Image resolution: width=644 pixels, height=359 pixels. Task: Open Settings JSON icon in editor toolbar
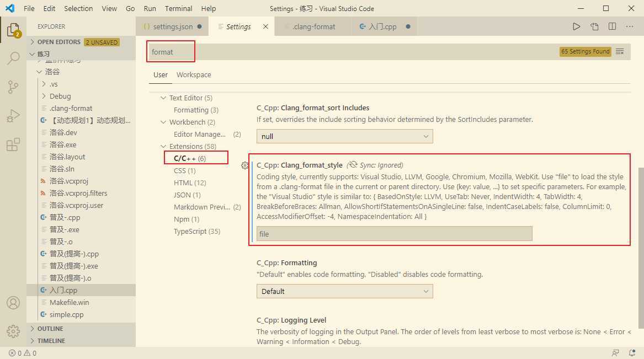594,26
